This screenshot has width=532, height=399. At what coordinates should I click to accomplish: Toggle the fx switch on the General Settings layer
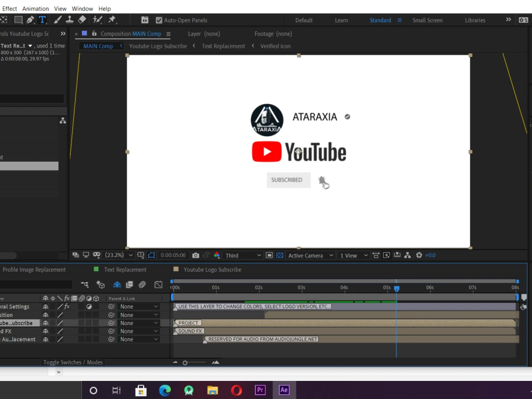coord(67,306)
